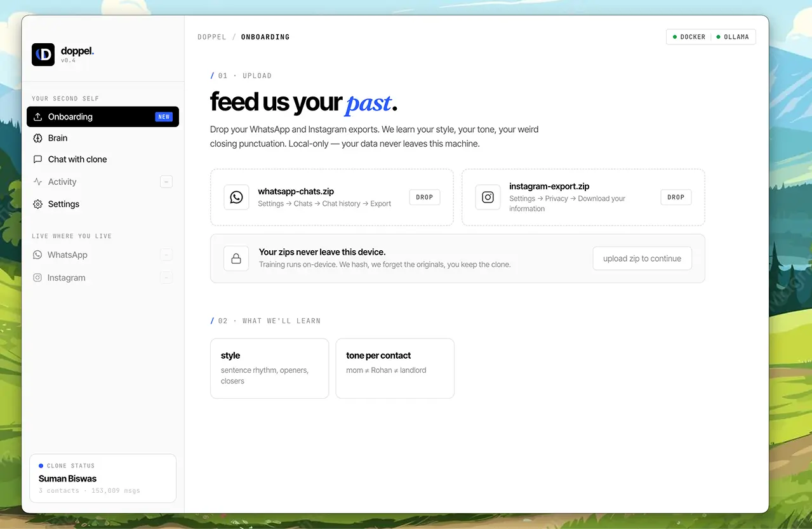Click the Instagram icon in sidebar

pyautogui.click(x=37, y=278)
